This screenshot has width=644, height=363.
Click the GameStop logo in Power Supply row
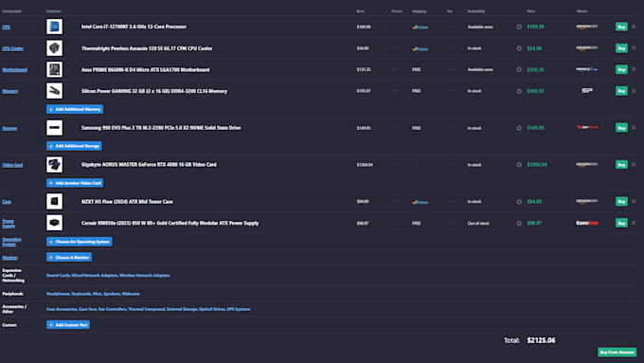click(x=587, y=223)
